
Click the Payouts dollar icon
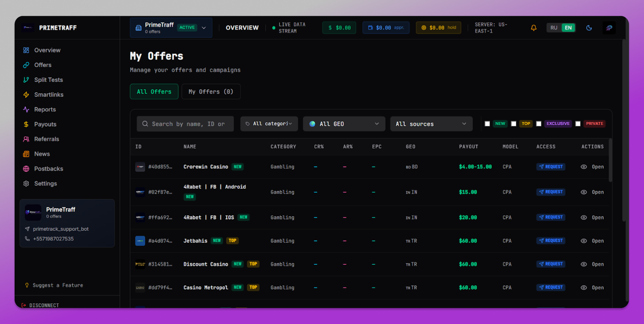tap(26, 124)
